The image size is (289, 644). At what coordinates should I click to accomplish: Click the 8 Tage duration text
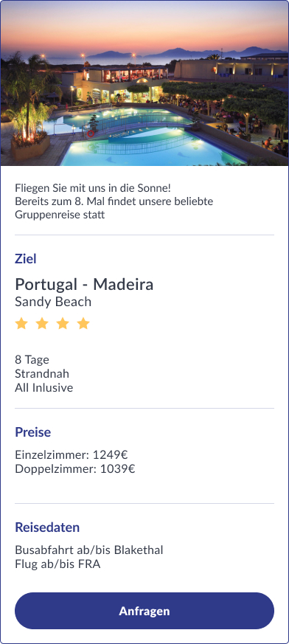click(x=32, y=360)
